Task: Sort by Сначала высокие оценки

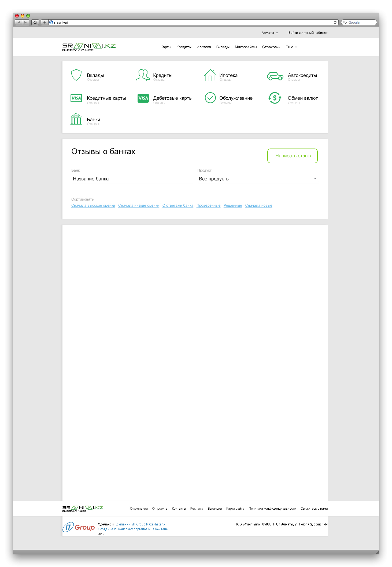Action: 93,205
